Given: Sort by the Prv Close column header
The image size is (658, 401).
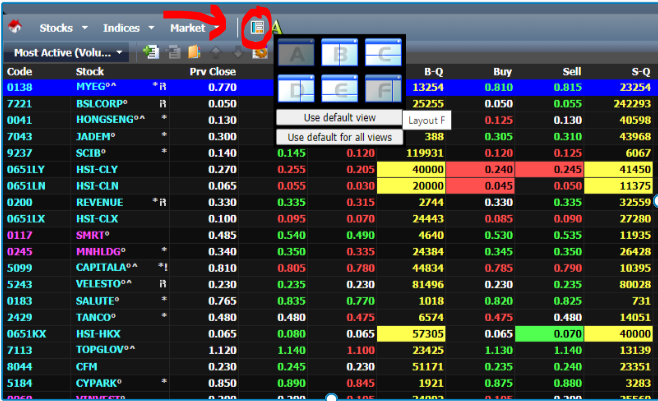Looking at the screenshot, I should [x=213, y=72].
